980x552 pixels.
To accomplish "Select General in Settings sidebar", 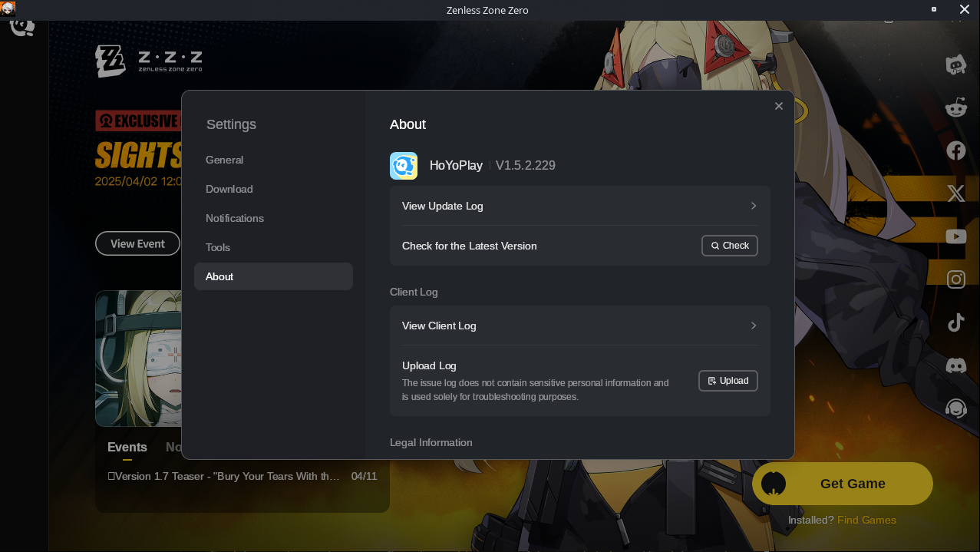I will (x=273, y=160).
